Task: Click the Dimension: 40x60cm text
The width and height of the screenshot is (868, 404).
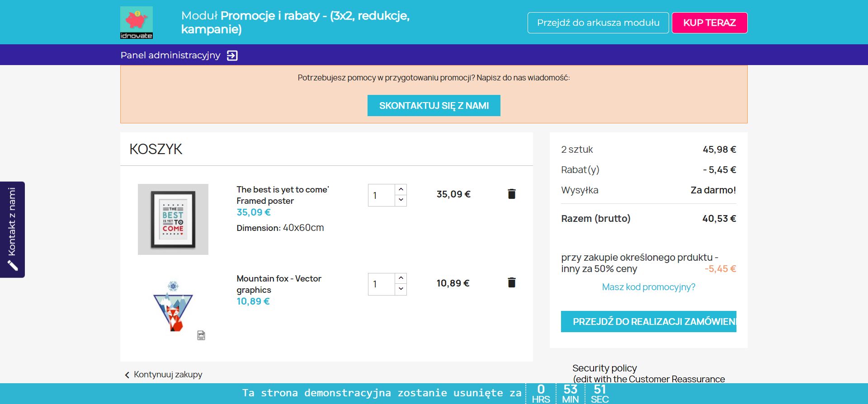Action: pyautogui.click(x=280, y=228)
